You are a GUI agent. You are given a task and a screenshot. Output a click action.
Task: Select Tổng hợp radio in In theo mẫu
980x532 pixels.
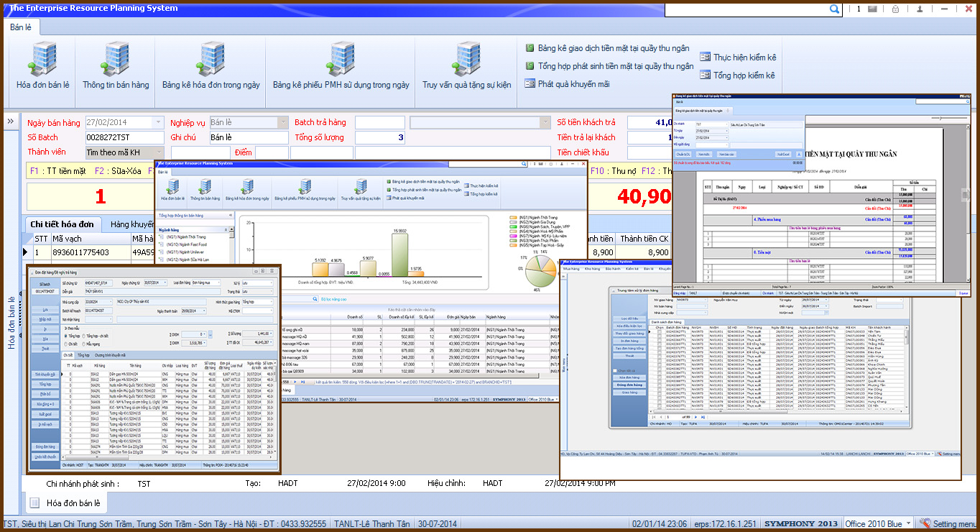point(67,335)
